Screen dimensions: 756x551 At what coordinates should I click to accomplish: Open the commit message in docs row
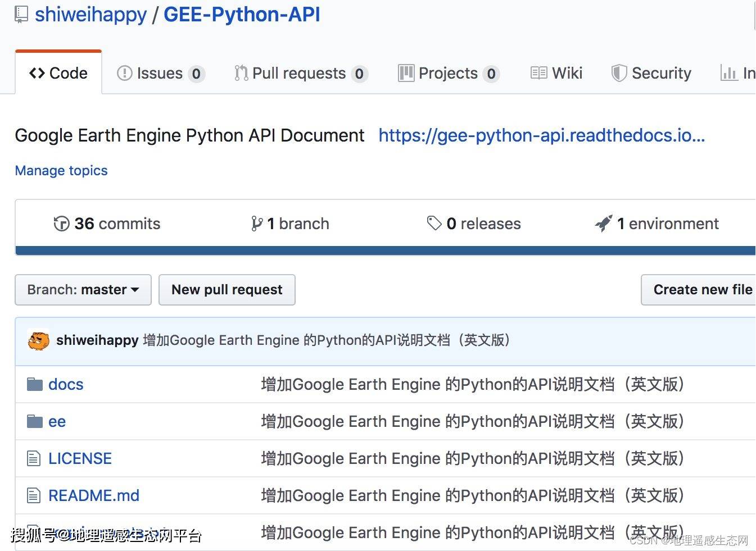pyautogui.click(x=472, y=384)
